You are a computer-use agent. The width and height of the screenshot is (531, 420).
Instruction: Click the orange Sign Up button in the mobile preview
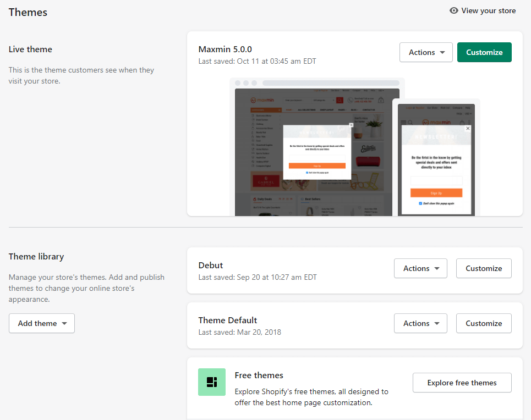click(x=436, y=193)
